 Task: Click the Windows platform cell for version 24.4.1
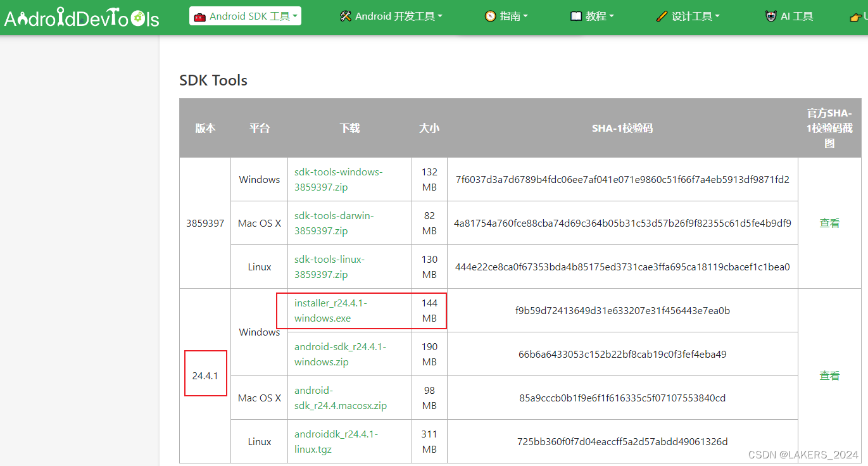[x=260, y=332]
